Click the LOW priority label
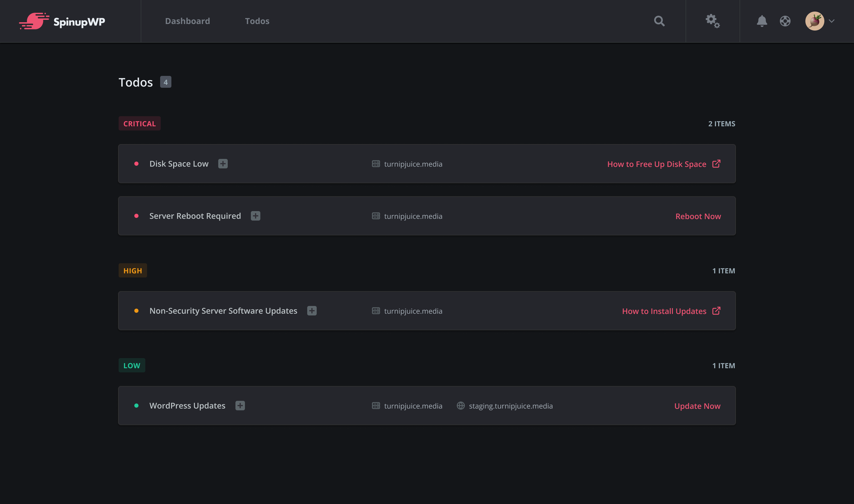This screenshot has width=854, height=504. pos(132,366)
